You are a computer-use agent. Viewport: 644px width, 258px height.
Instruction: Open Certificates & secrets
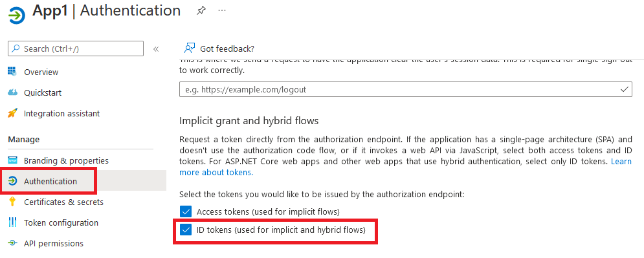tap(63, 202)
